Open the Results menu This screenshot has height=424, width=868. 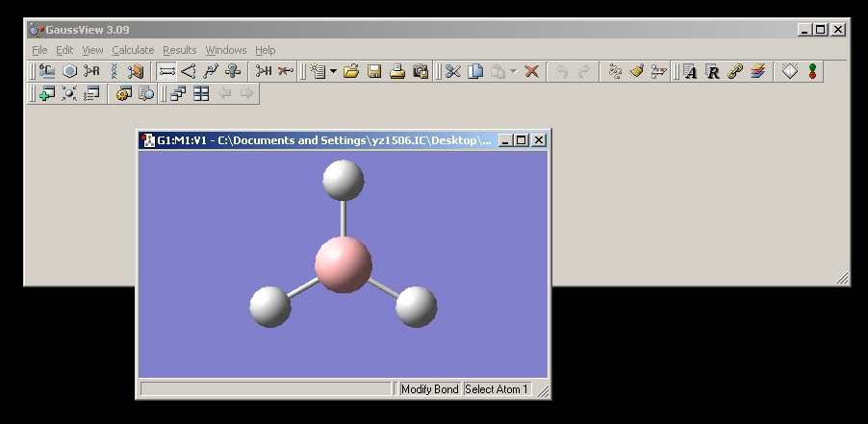(179, 50)
